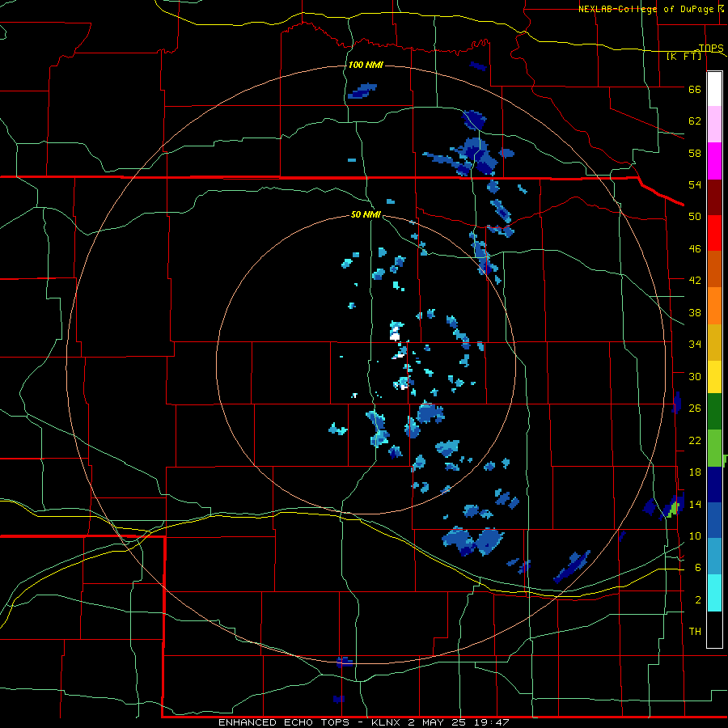Click the 18 legend scale value
The width and height of the screenshot is (728, 728).
click(x=695, y=472)
